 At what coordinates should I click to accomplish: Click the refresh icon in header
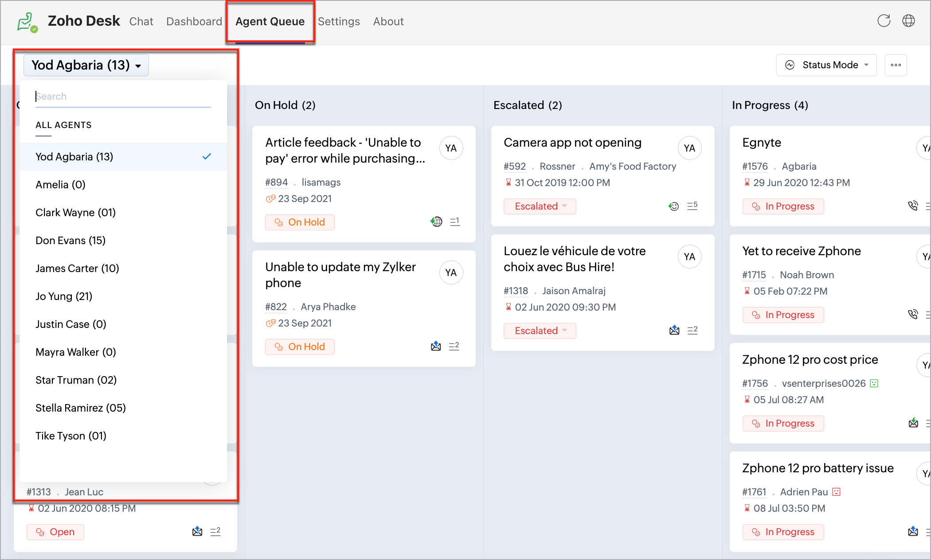click(x=884, y=21)
